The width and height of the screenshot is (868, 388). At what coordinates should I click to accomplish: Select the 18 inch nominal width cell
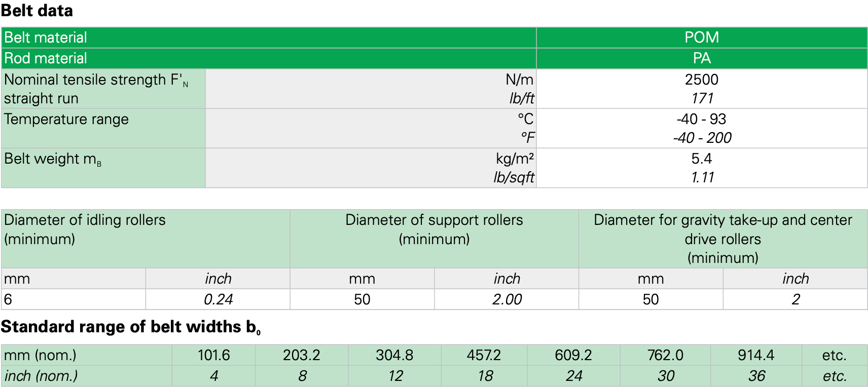(x=485, y=376)
